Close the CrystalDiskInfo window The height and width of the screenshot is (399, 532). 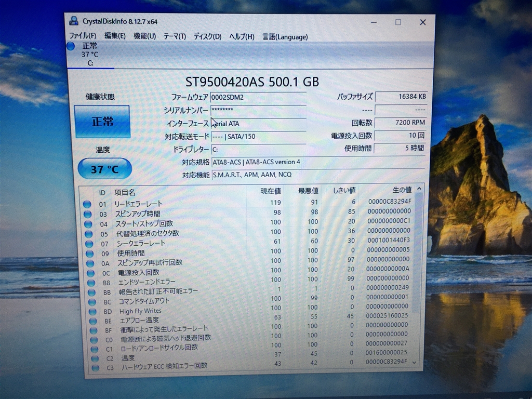423,22
